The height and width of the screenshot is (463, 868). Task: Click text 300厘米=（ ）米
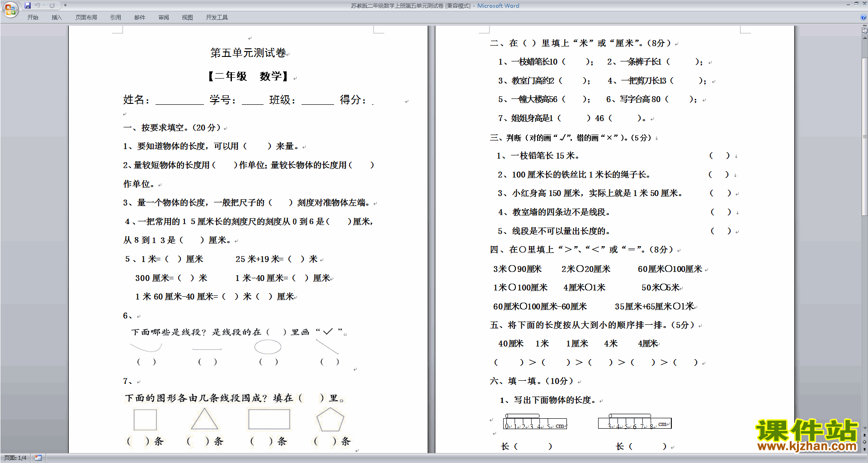[171, 278]
